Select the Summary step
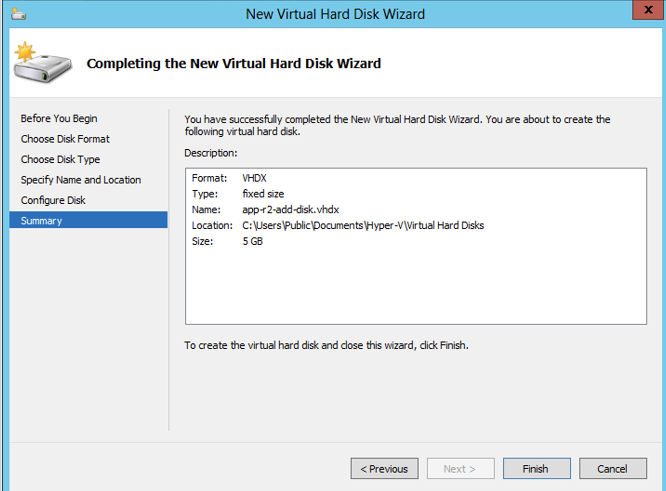Viewport: 666px width, 491px height. click(88, 220)
